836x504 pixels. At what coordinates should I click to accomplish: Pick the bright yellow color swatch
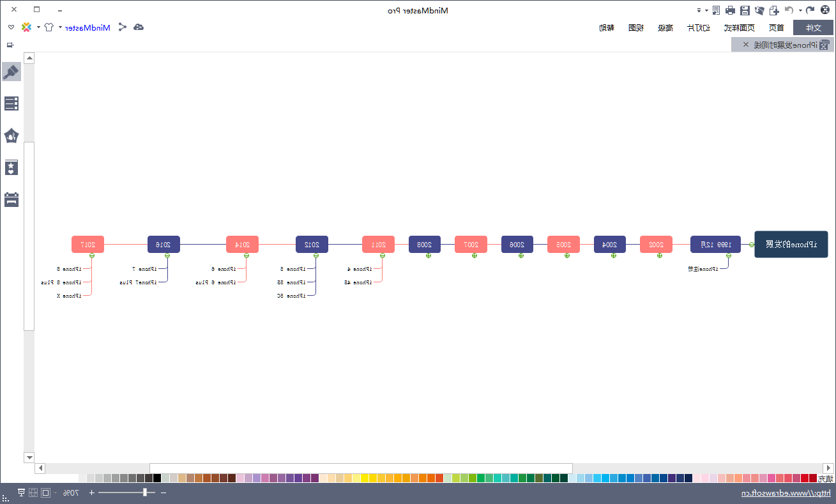[x=365, y=478]
